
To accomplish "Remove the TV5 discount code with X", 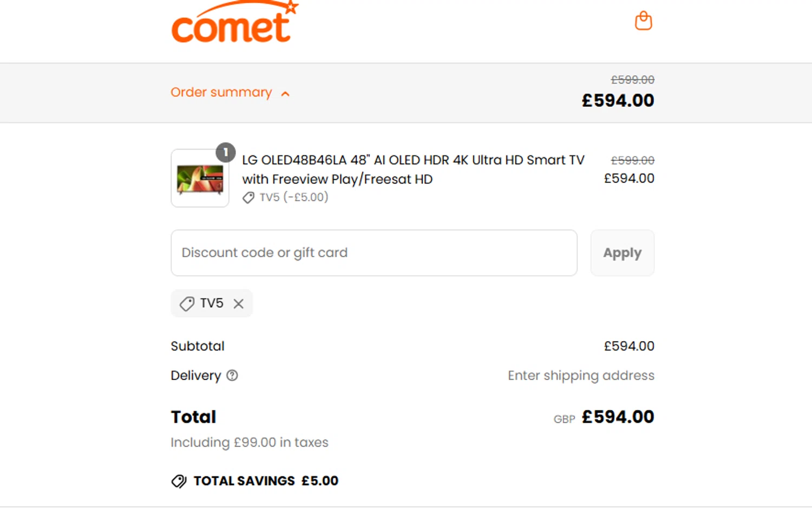I will click(x=239, y=304).
